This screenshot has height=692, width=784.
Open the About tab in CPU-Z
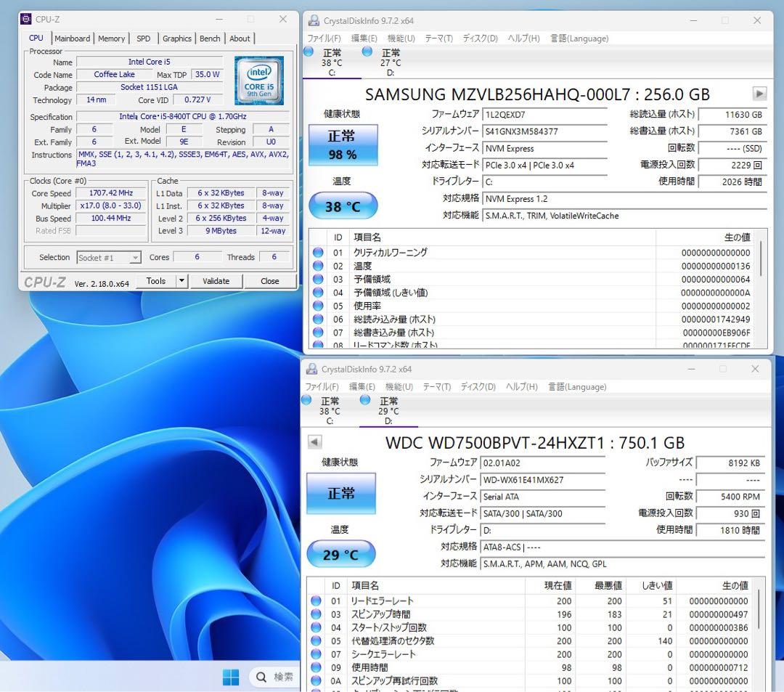tap(240, 38)
